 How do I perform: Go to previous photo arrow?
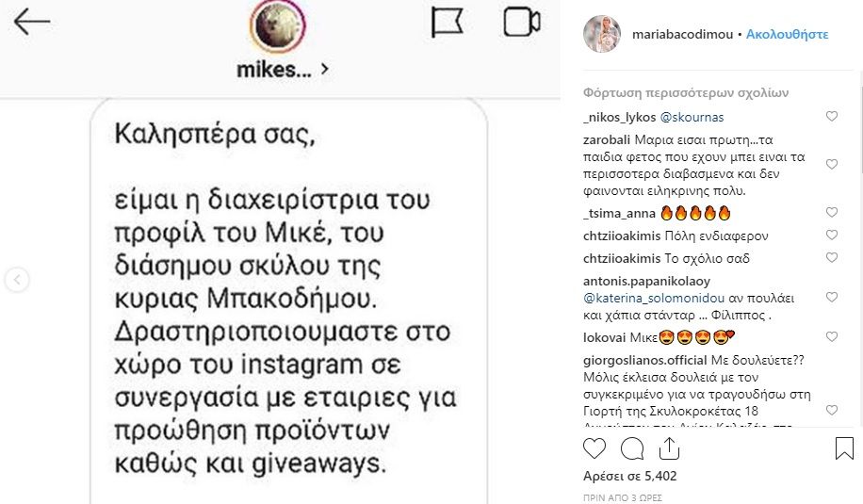point(17,280)
